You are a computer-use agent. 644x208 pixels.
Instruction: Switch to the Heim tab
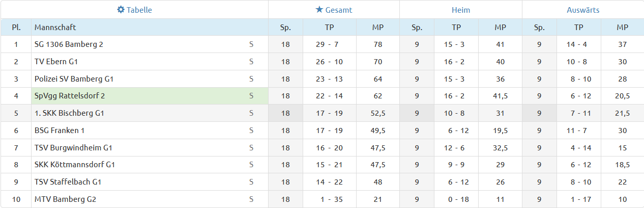click(461, 10)
